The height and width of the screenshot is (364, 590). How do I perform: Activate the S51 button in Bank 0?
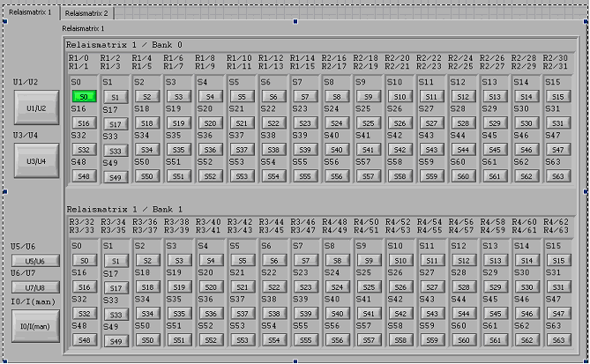pos(179,176)
